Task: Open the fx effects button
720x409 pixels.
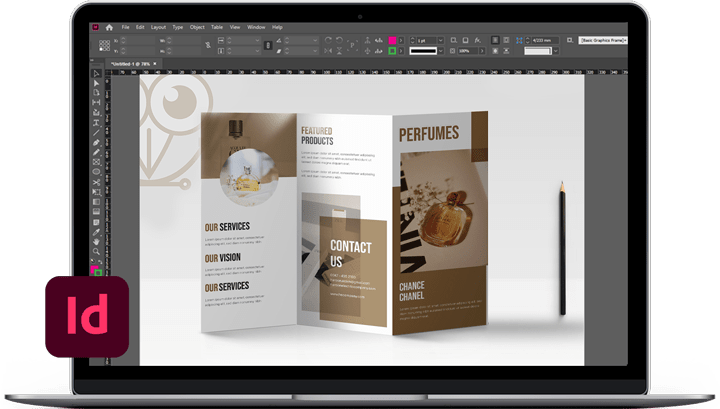Action: tap(478, 40)
